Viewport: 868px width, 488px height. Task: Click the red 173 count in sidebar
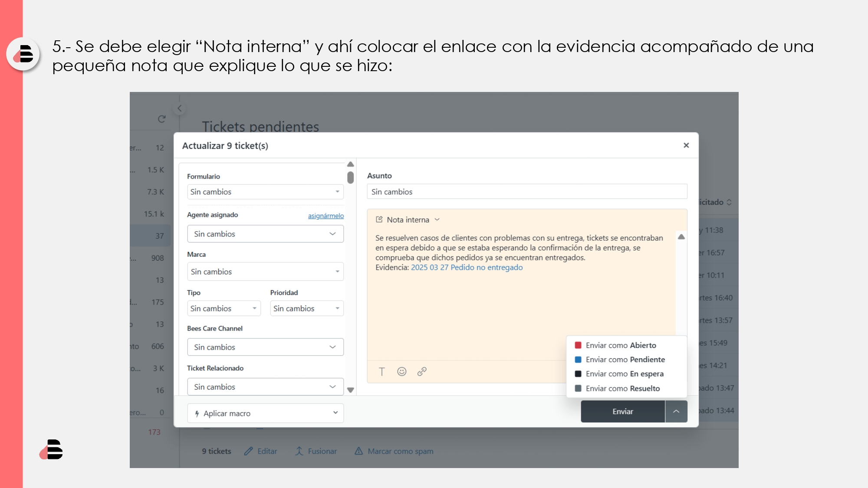pyautogui.click(x=154, y=432)
